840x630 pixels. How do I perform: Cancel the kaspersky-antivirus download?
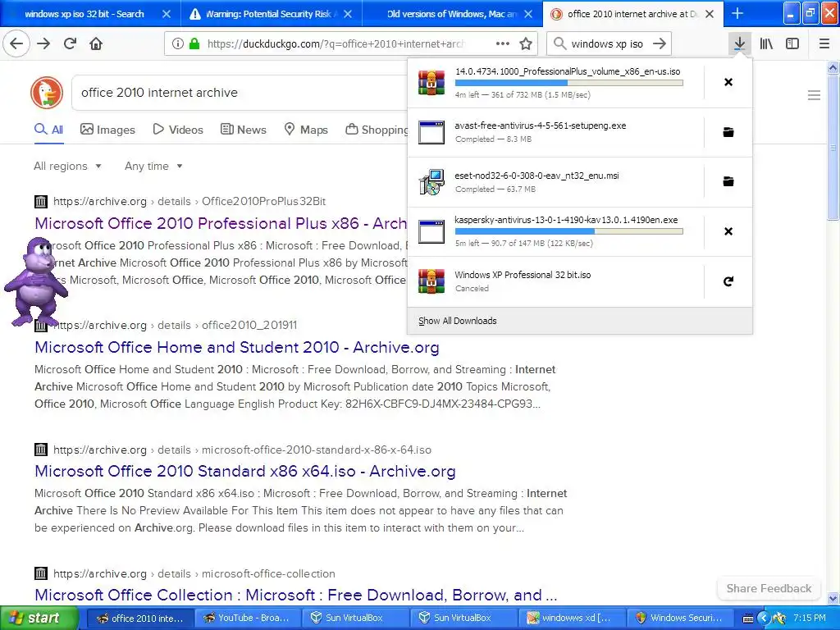(x=728, y=231)
